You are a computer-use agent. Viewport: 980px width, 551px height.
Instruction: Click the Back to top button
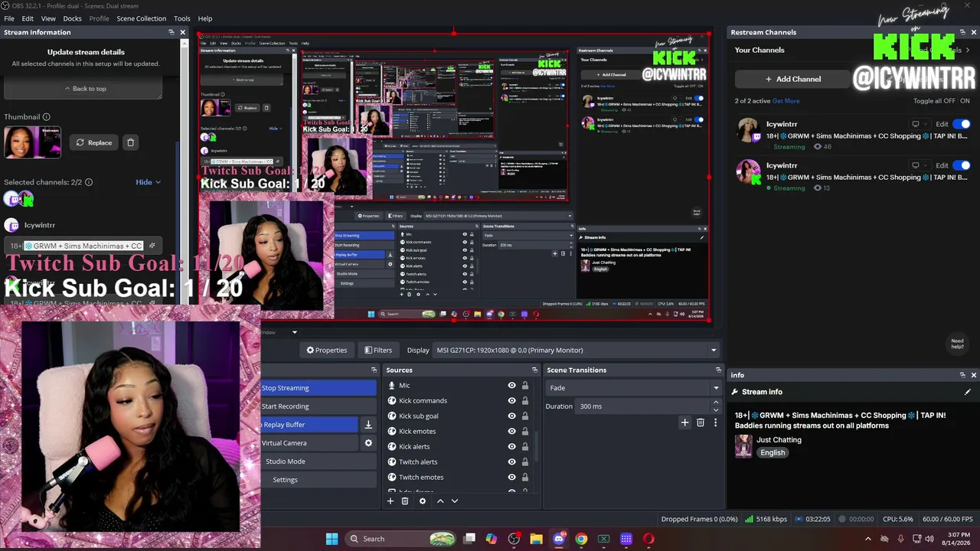pos(85,89)
